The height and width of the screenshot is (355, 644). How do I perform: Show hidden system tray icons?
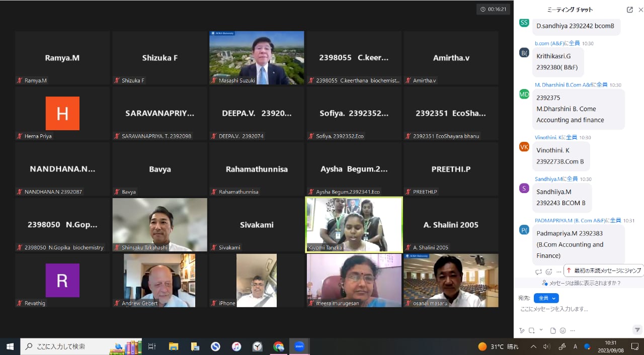coord(533,346)
